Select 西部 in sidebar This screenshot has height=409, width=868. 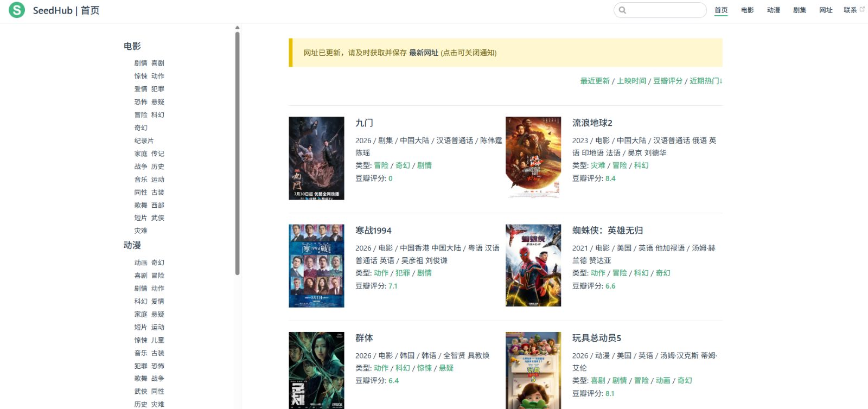pyautogui.click(x=158, y=205)
